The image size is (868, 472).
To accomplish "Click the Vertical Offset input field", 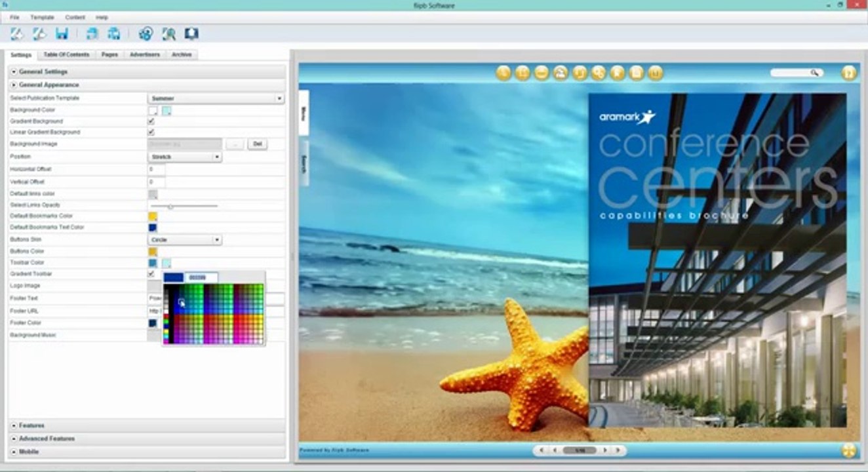I will [157, 182].
